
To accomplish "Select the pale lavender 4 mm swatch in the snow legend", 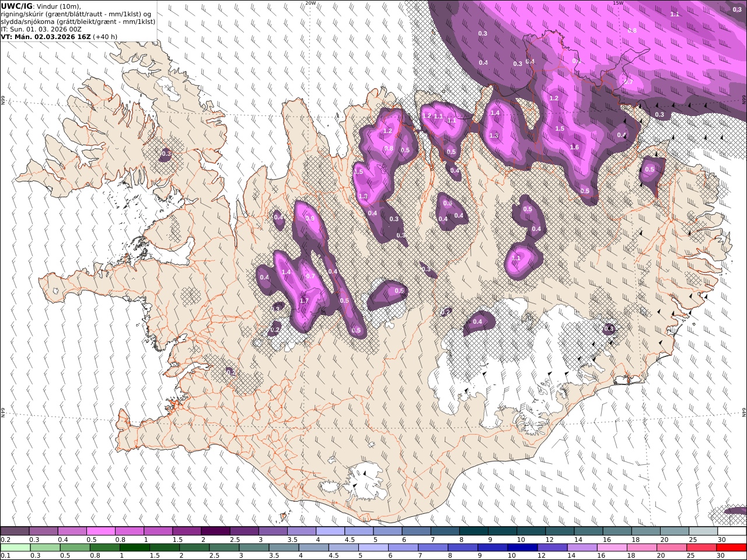I will point(330,531).
